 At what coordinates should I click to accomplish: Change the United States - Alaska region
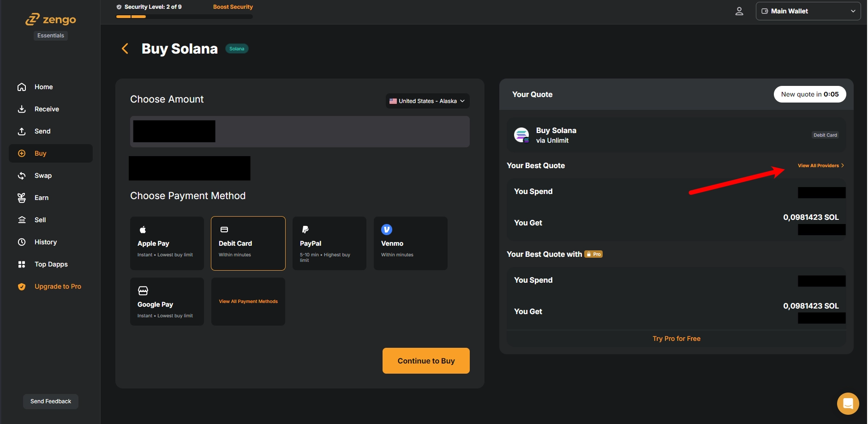427,101
